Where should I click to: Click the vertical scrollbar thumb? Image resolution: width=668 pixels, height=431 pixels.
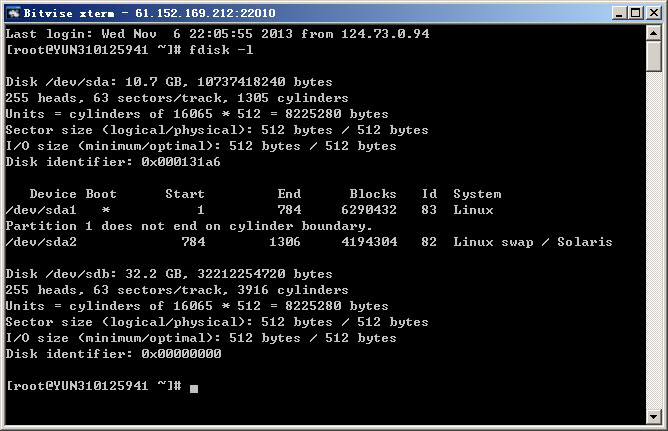pos(654,56)
